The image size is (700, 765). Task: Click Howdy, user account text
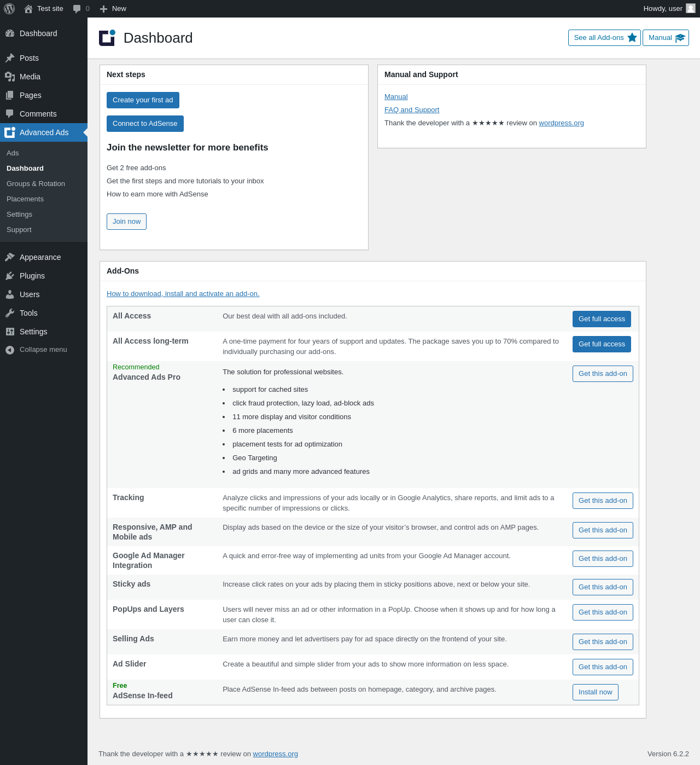[663, 9]
